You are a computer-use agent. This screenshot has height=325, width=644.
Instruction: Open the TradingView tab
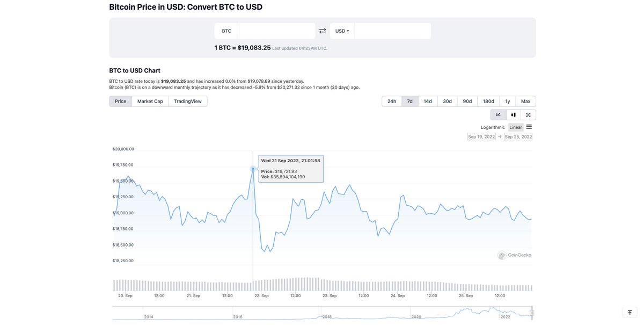pyautogui.click(x=188, y=101)
